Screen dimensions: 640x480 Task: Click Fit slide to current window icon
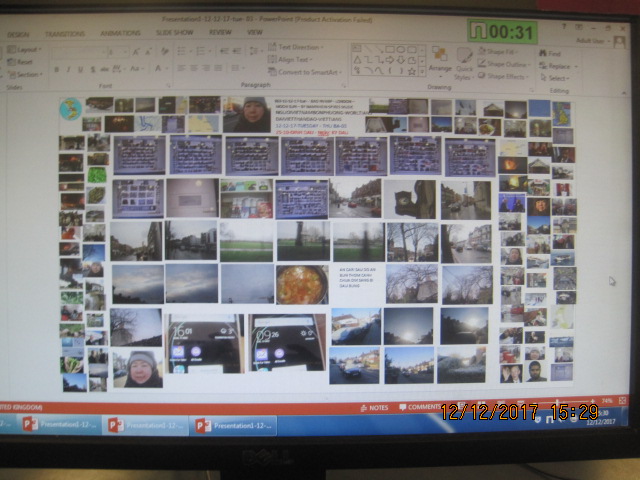tap(622, 400)
